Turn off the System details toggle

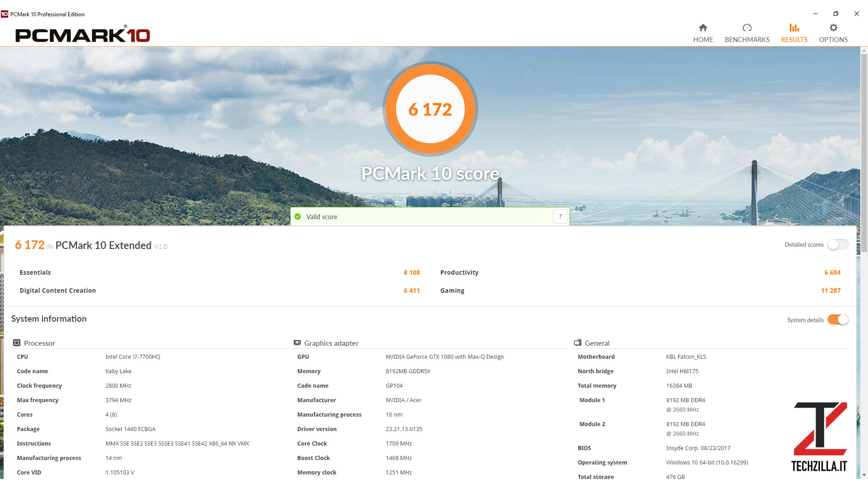pos(838,320)
